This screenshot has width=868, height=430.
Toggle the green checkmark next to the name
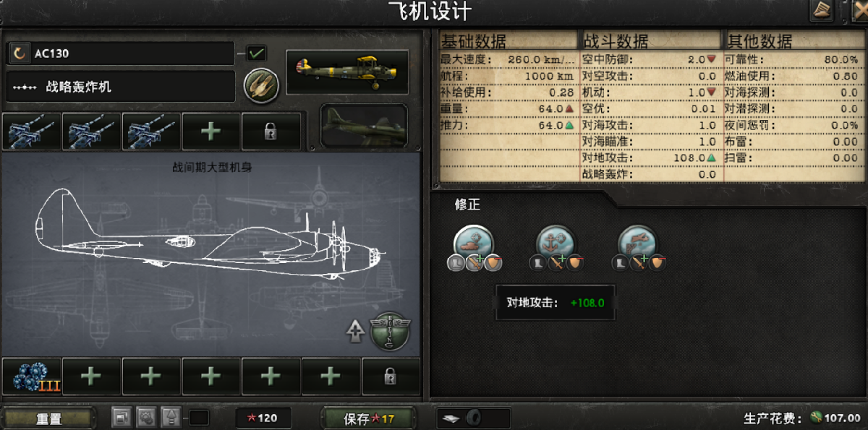(256, 53)
